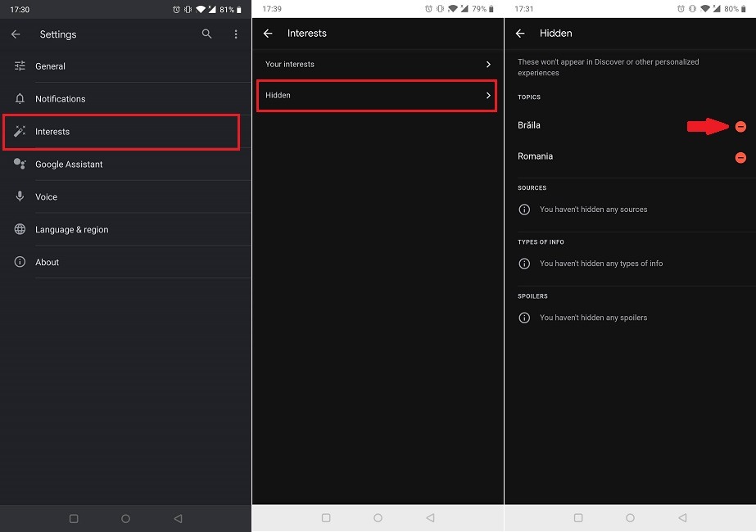Viewport: 756px width, 532px height.
Task: Remove Romania from hidden topics
Action: 741,156
